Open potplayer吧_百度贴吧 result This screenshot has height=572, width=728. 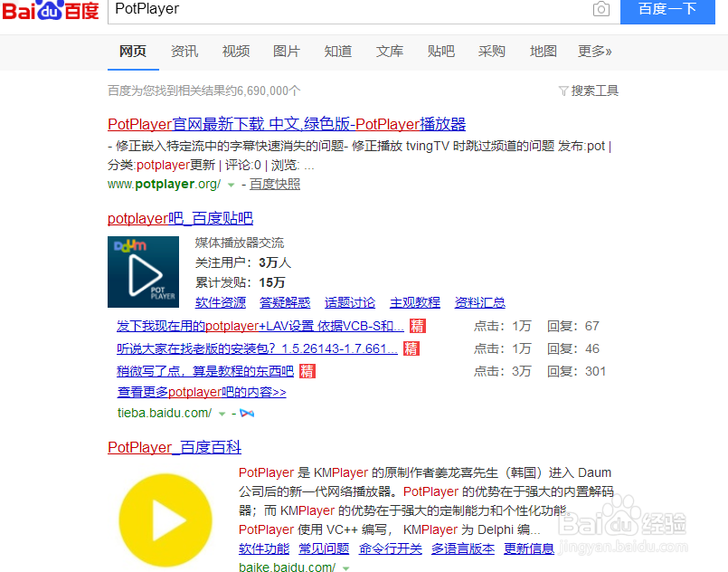[x=180, y=218]
